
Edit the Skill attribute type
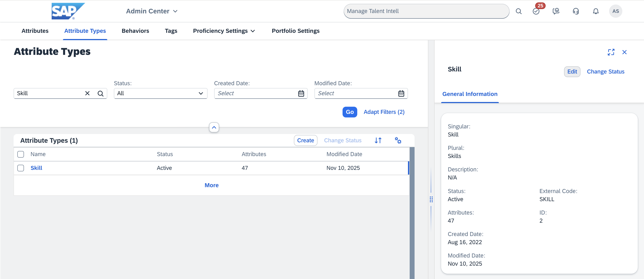tap(572, 71)
